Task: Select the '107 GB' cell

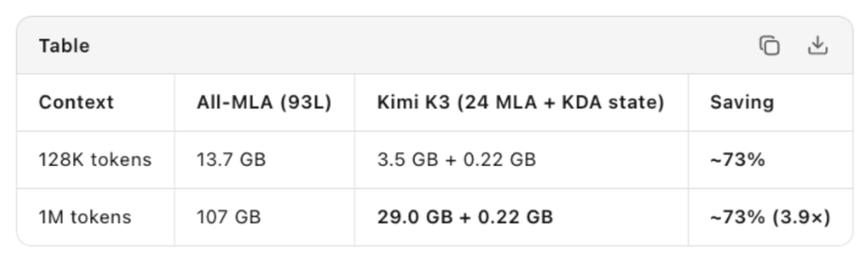Action: point(228,218)
